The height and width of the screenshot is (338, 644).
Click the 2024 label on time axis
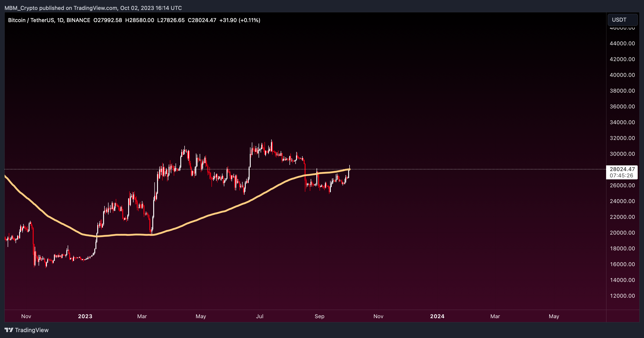point(437,316)
